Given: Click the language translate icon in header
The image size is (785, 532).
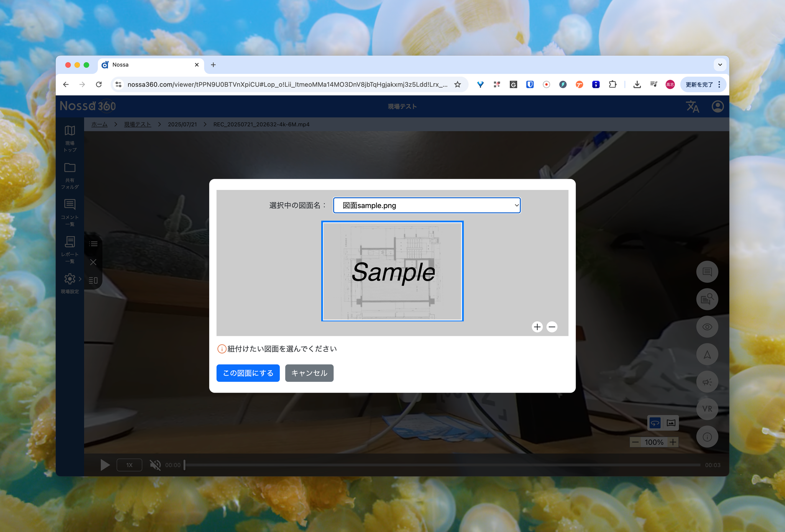Looking at the screenshot, I should [692, 106].
